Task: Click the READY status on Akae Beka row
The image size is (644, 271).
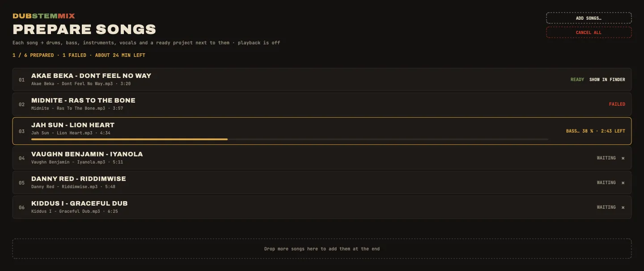Action: pos(577,80)
